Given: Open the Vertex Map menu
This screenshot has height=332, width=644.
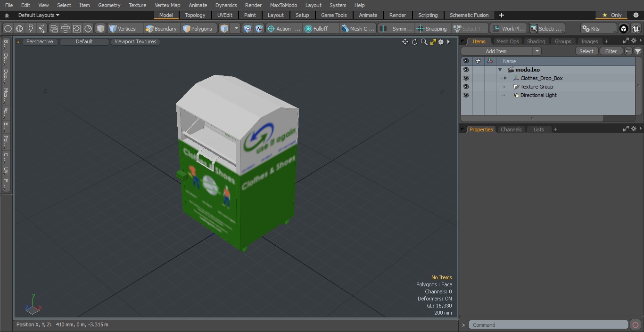Looking at the screenshot, I should [x=167, y=5].
